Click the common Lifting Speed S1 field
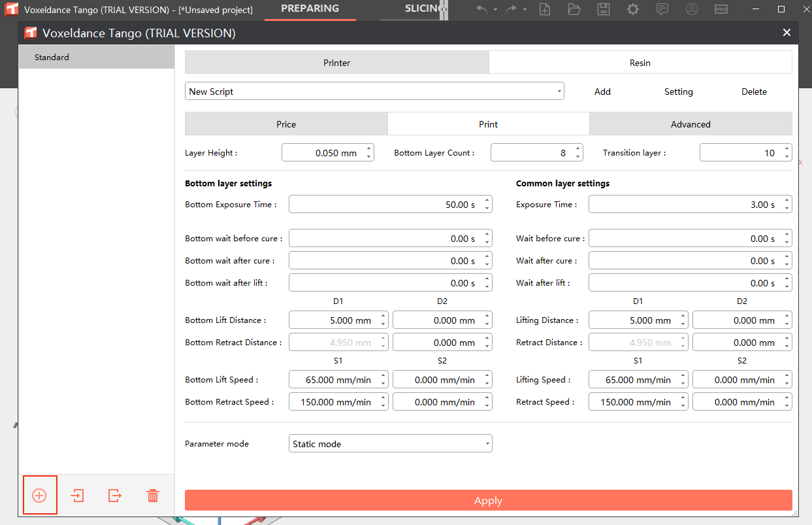 [x=638, y=380]
